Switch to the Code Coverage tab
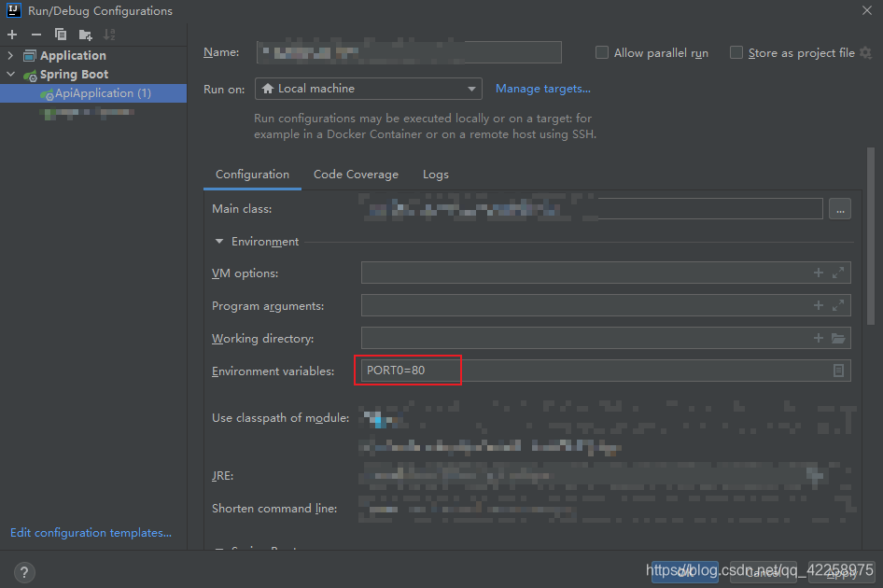Image resolution: width=883 pixels, height=588 pixels. pos(356,175)
